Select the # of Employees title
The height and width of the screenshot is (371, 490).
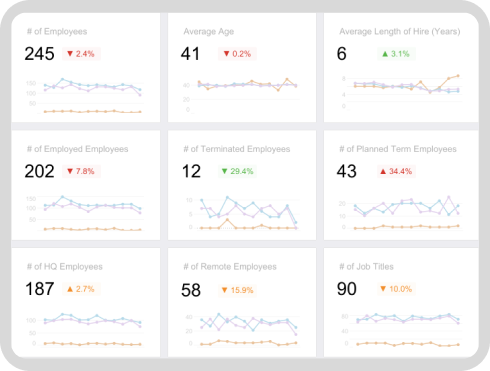point(57,31)
